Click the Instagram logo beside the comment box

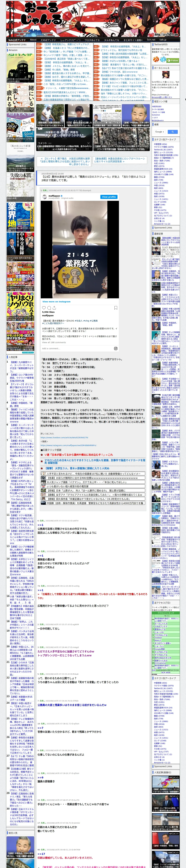pyautogui.click(x=115, y=348)
